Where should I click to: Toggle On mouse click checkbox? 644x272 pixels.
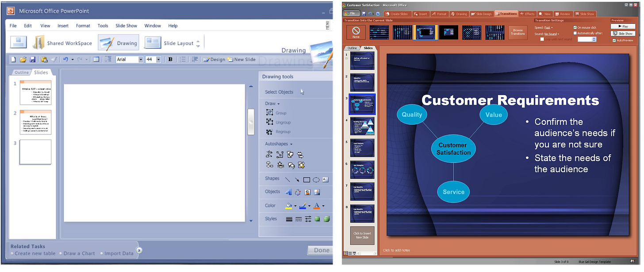tap(575, 27)
